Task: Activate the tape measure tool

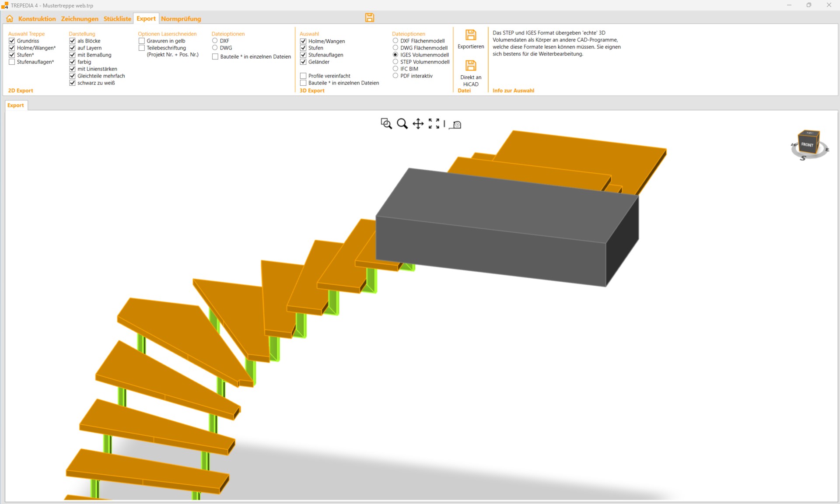Action: pyautogui.click(x=456, y=125)
